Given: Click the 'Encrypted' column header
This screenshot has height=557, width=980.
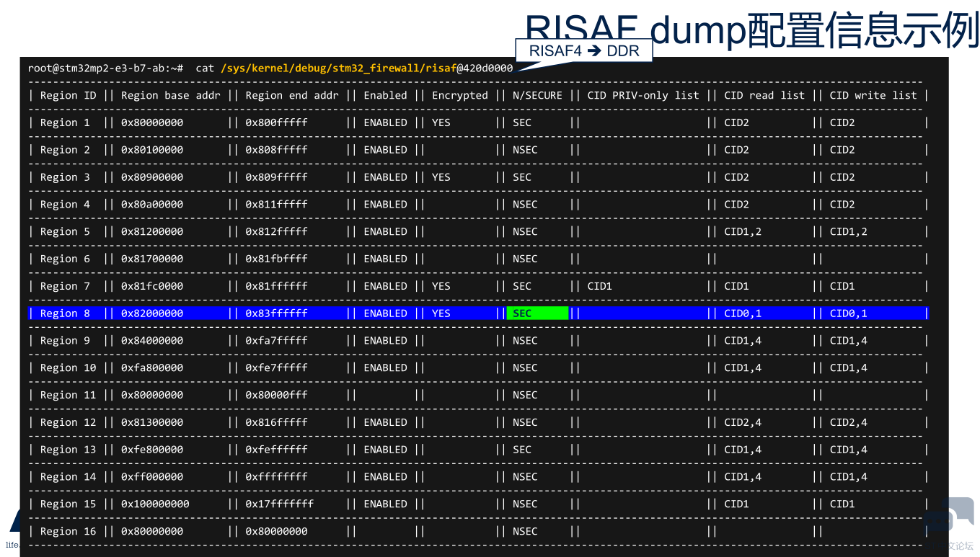Looking at the screenshot, I should click(x=460, y=95).
